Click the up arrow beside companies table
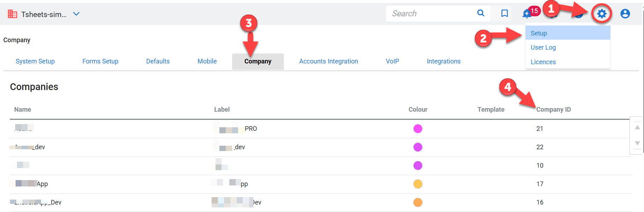 pos(637,127)
